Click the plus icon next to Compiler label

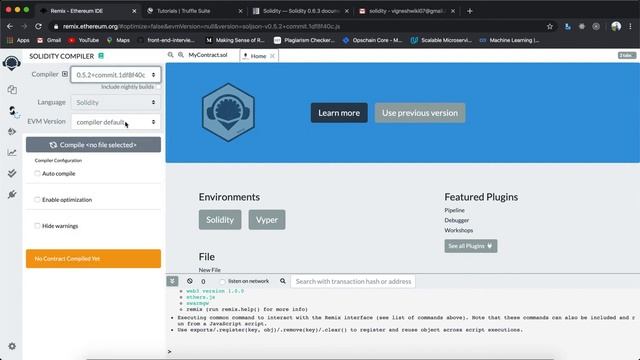pos(64,74)
